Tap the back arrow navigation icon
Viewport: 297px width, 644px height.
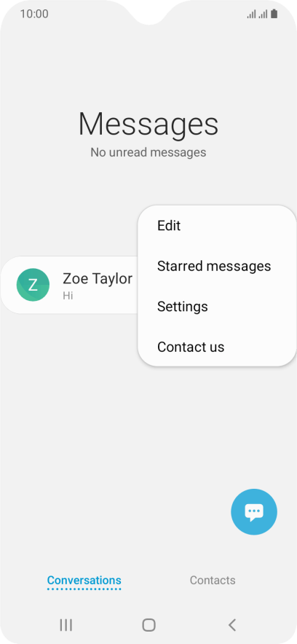pos(231,625)
